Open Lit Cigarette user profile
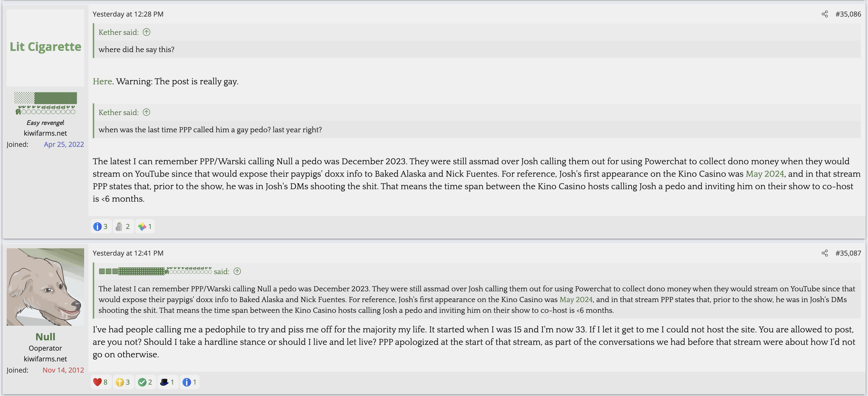The height and width of the screenshot is (396, 868). [x=45, y=47]
